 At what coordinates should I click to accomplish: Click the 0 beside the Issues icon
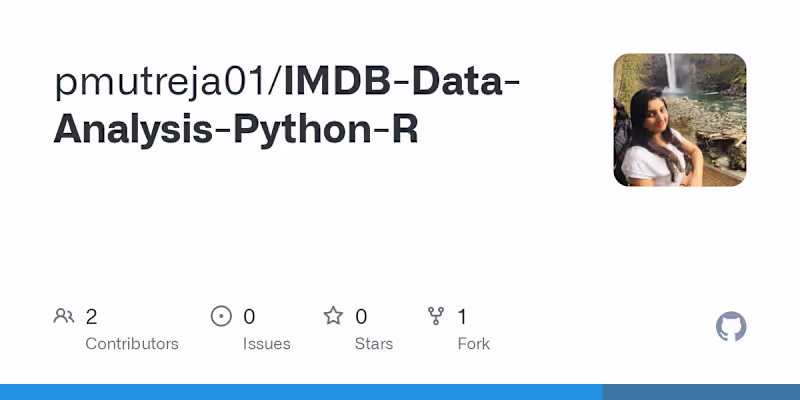point(249,317)
